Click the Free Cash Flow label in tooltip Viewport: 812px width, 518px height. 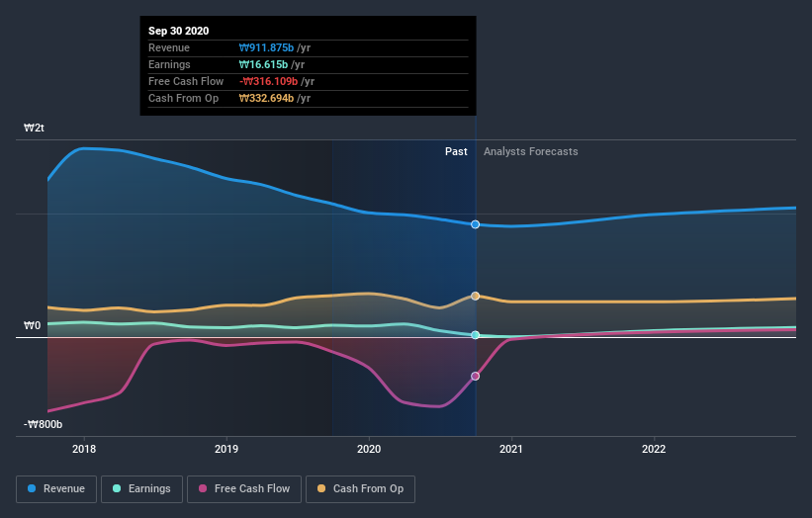point(186,81)
